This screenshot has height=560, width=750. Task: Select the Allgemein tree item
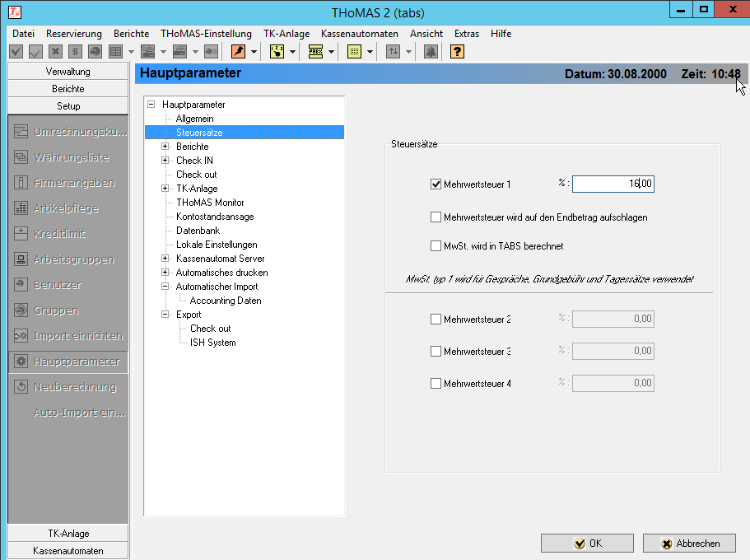(x=194, y=119)
